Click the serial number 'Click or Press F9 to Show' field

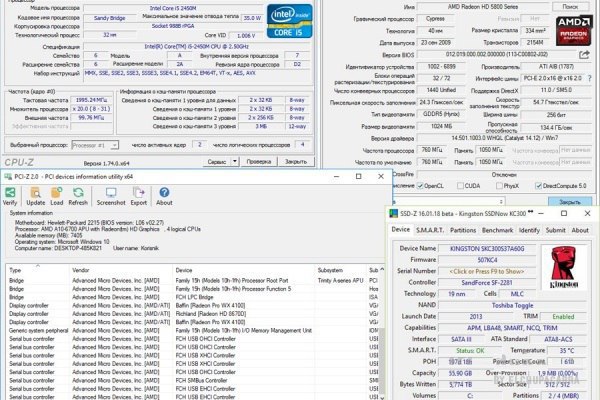(x=487, y=271)
